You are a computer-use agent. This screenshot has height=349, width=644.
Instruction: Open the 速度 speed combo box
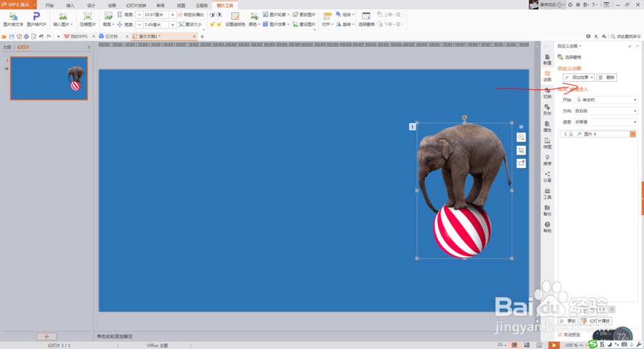tap(606, 122)
